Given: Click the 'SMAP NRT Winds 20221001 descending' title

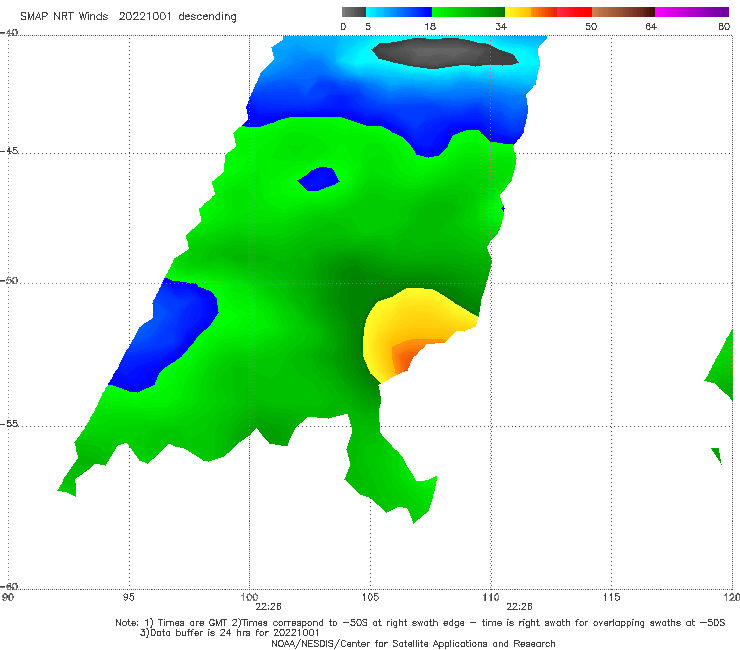Looking at the screenshot, I should click(x=128, y=17).
